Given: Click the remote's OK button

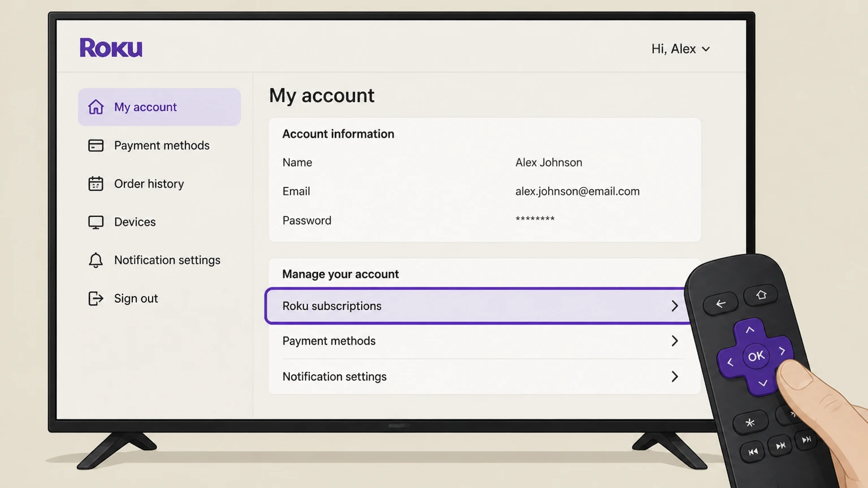Looking at the screenshot, I should click(x=756, y=356).
